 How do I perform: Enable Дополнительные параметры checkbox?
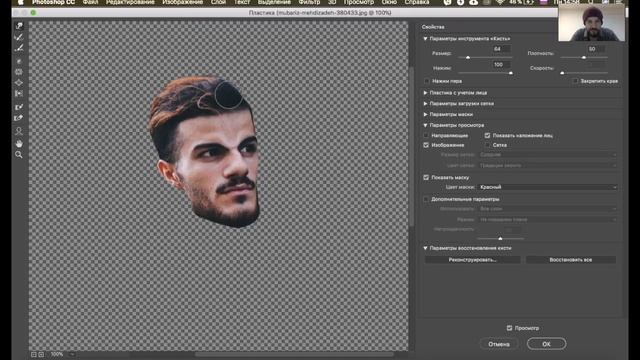click(426, 199)
